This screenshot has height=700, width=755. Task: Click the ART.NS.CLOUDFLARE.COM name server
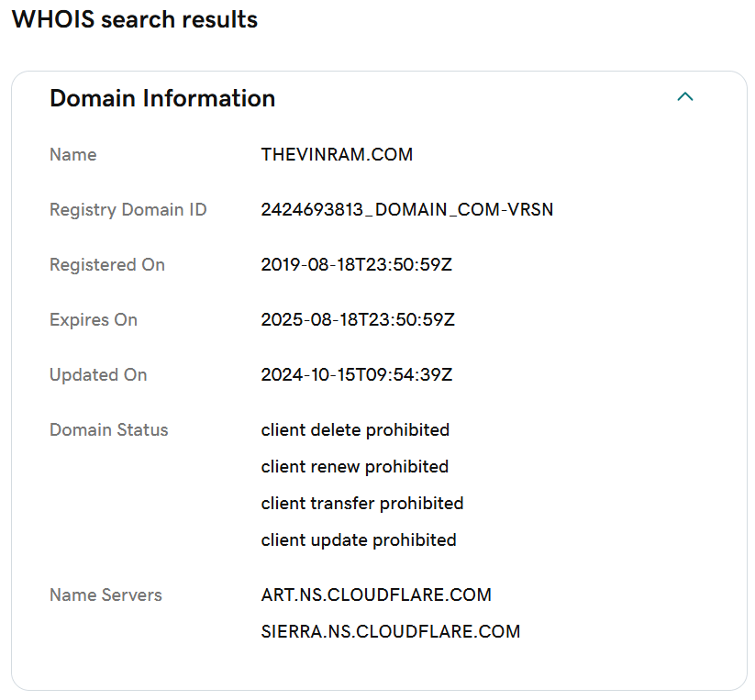376,594
